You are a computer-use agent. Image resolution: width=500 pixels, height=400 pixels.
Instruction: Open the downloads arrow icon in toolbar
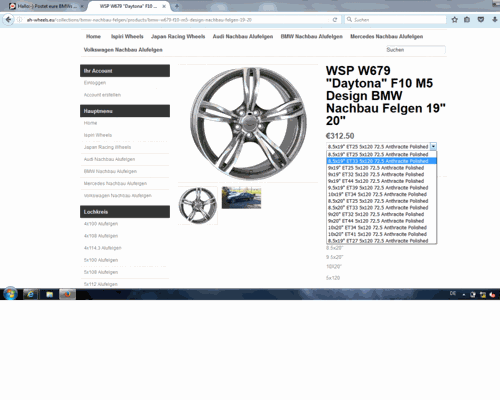pos(495,20)
